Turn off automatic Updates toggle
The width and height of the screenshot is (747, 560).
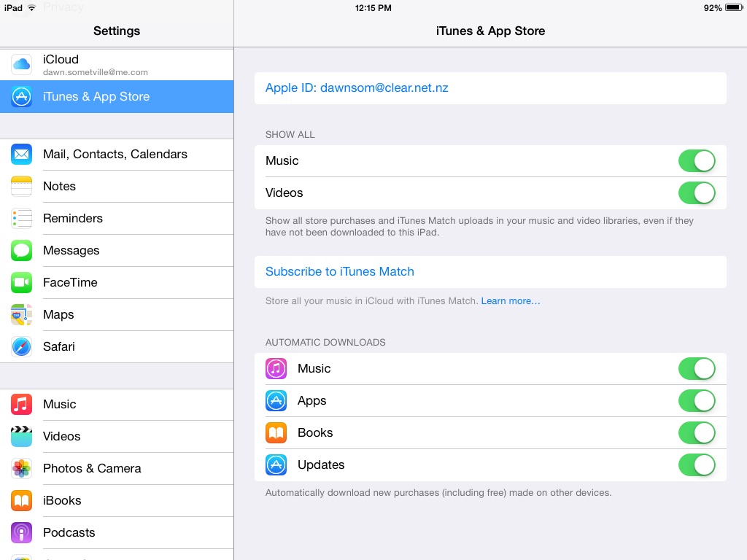(x=697, y=464)
